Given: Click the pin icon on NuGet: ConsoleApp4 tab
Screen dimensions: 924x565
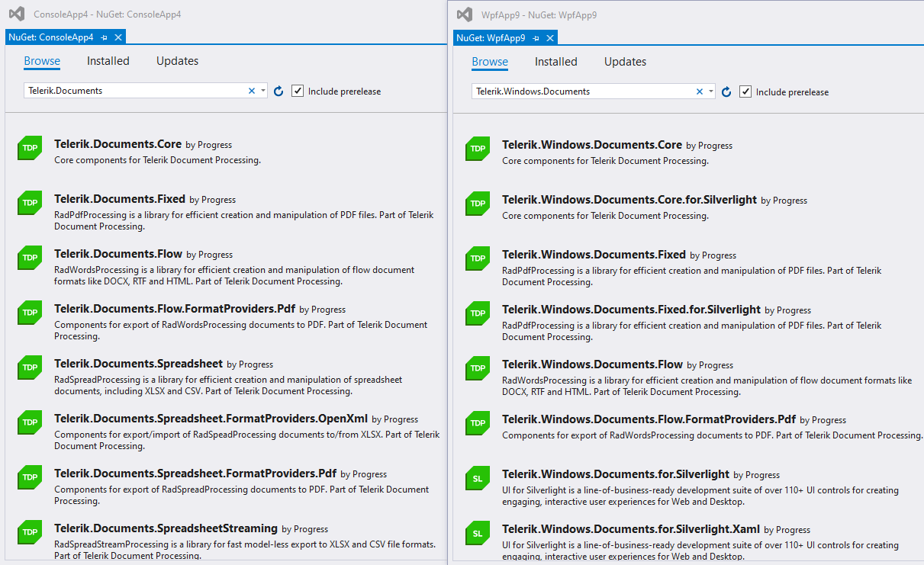Looking at the screenshot, I should tap(105, 36).
